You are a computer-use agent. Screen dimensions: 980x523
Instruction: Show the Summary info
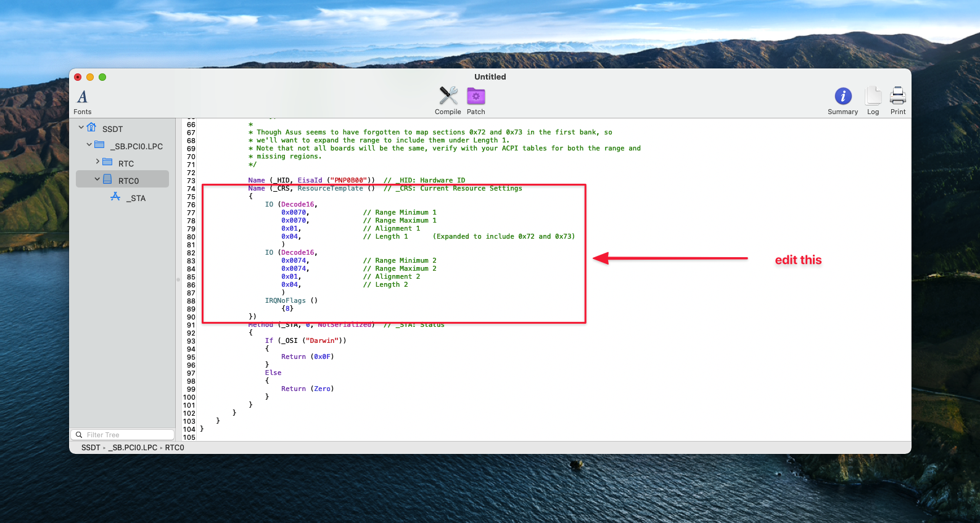click(x=842, y=96)
